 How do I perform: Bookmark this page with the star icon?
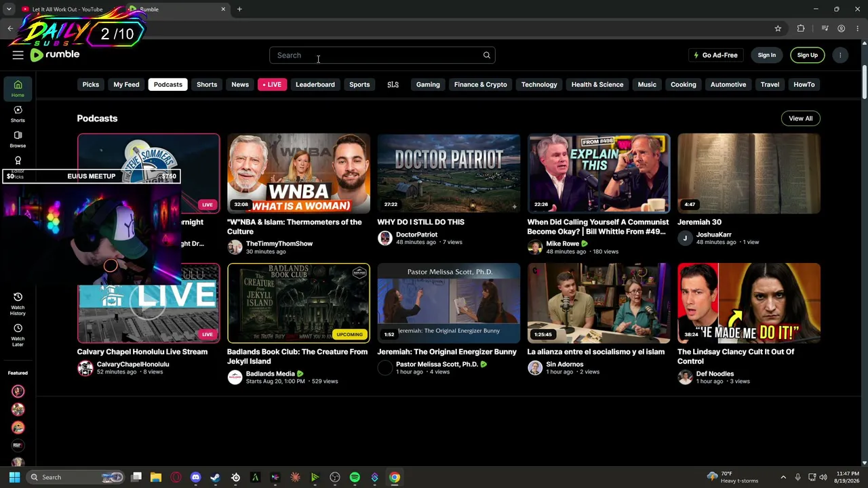click(x=778, y=28)
